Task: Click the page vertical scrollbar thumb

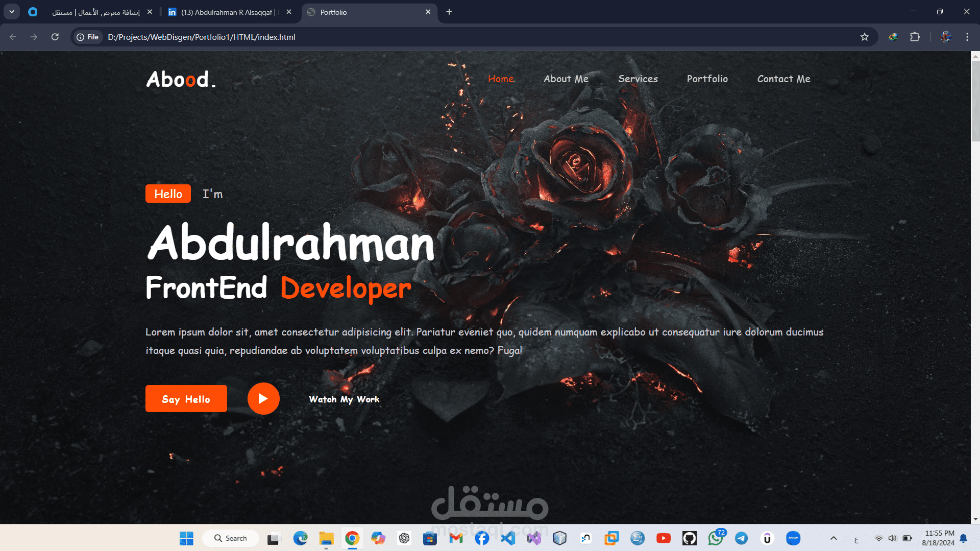Action: click(975, 101)
